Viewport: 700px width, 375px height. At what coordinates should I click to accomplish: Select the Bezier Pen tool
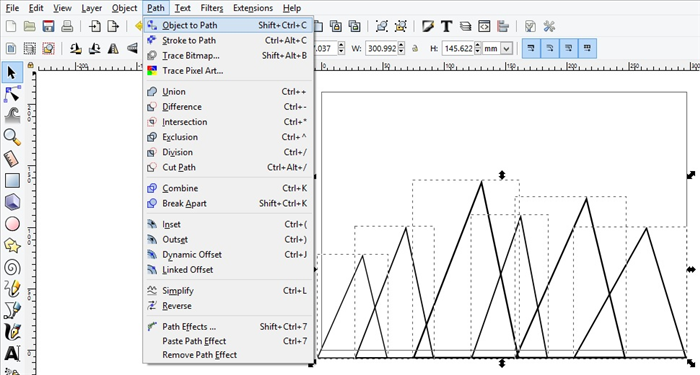pos(12,310)
